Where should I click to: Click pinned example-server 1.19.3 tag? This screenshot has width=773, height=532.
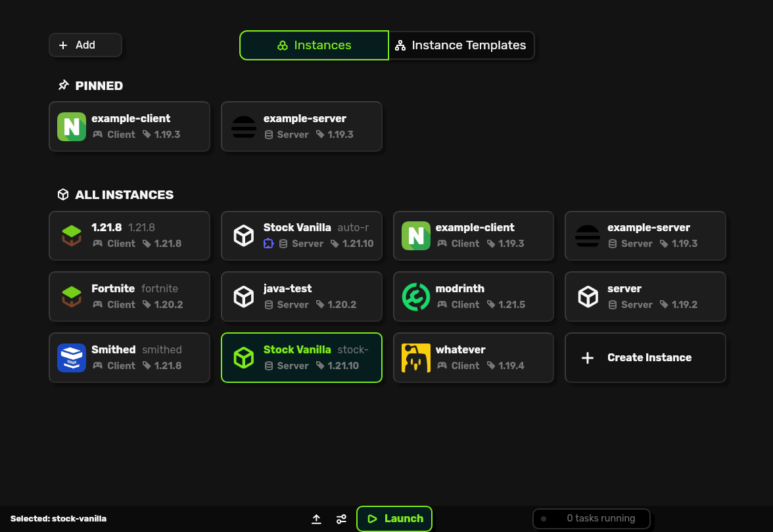click(x=335, y=135)
